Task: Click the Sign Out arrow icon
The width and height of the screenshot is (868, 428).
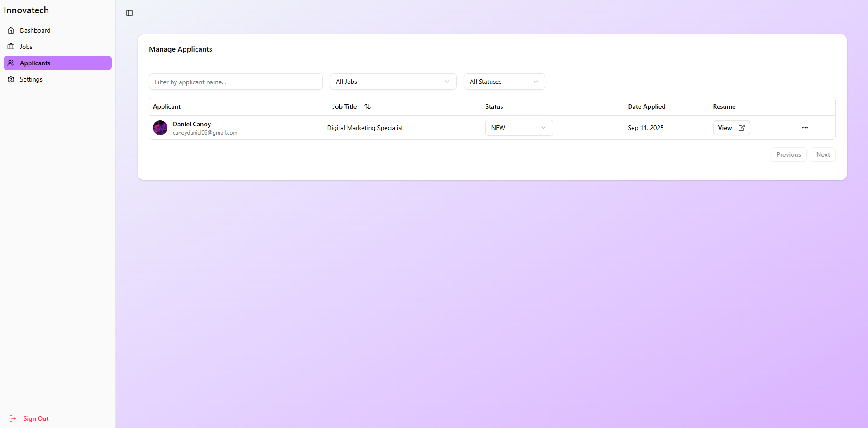Action: click(13, 418)
